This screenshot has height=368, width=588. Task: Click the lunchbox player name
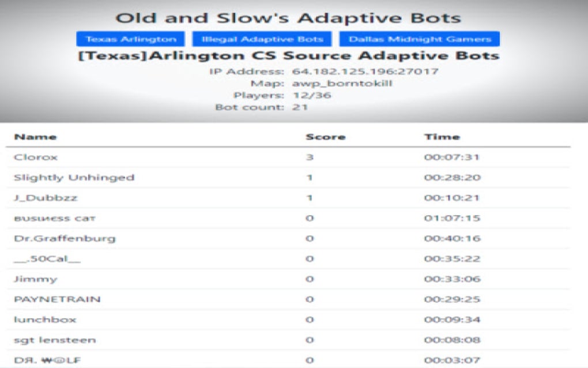45,320
